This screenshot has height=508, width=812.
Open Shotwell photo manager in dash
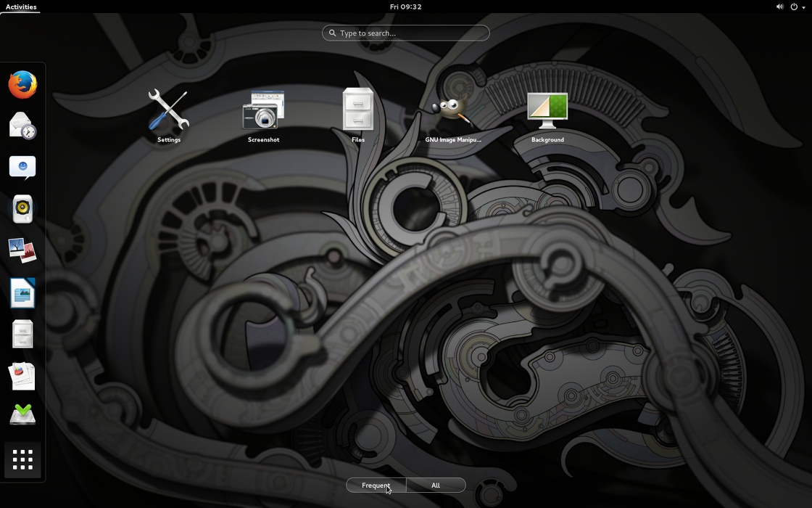(x=22, y=250)
